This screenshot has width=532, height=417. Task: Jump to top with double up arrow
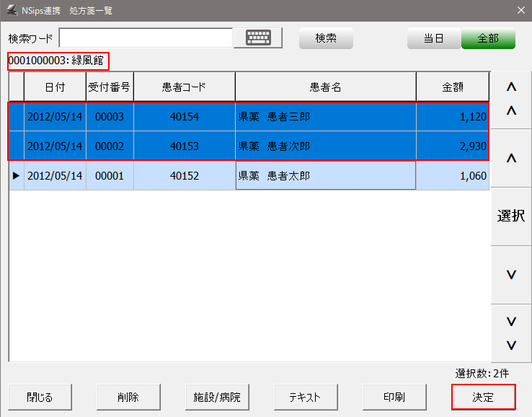pos(511,100)
